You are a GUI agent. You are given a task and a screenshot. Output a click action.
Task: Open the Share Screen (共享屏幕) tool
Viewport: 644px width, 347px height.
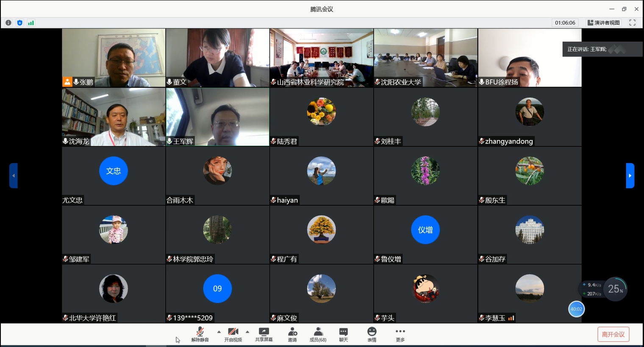coord(264,334)
